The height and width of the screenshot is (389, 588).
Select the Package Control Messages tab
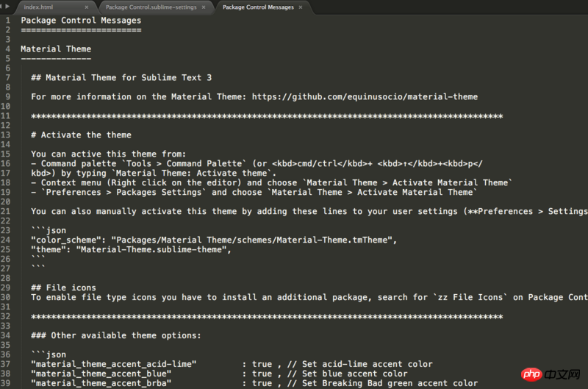pyautogui.click(x=258, y=7)
